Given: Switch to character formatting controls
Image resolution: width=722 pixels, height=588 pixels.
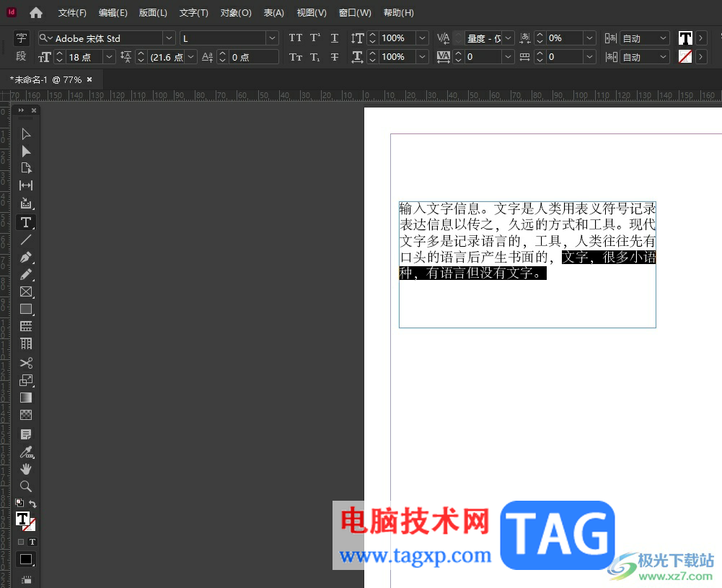Looking at the screenshot, I should tap(21, 38).
